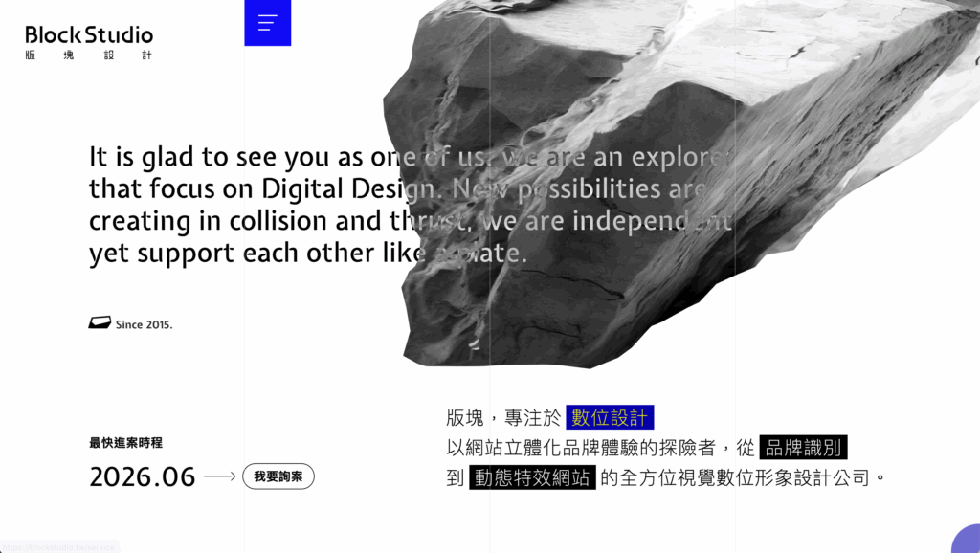Viewport: 980px width, 553px height.
Task: Click the Since 2015 text
Action: (x=144, y=324)
